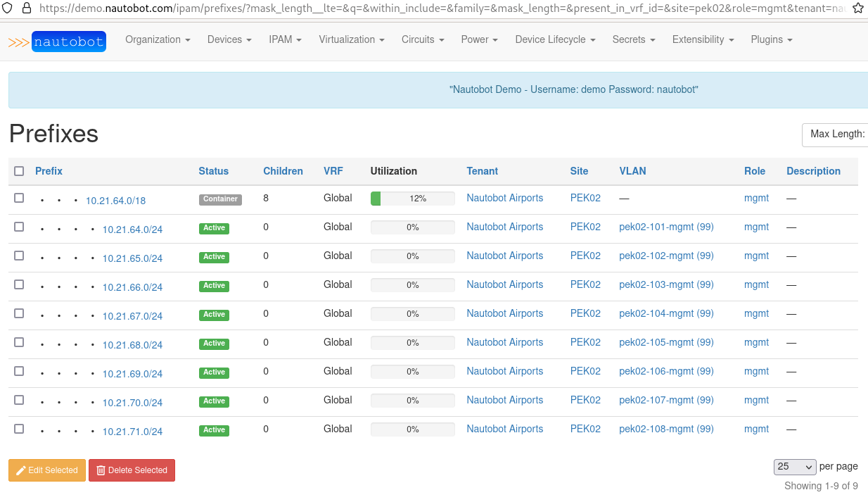The image size is (868, 502).
Task: Click the Nautobot Demo credentials banner text
Action: click(573, 89)
